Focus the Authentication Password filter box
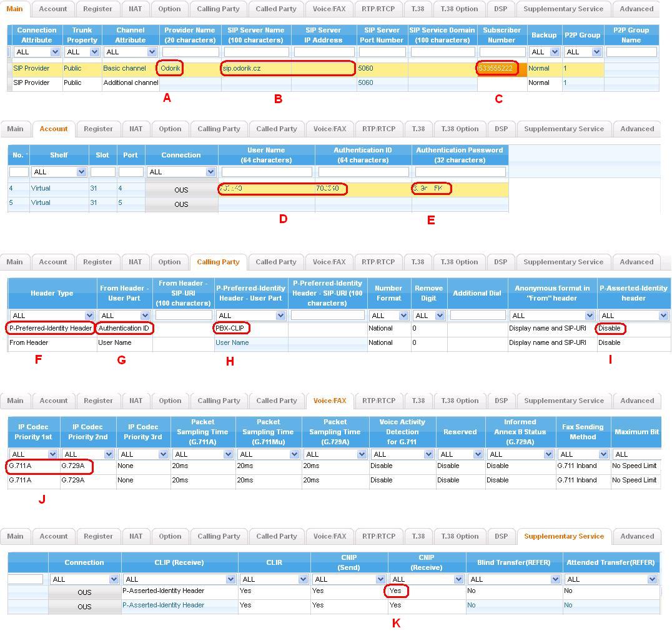672x633 pixels. point(460,172)
